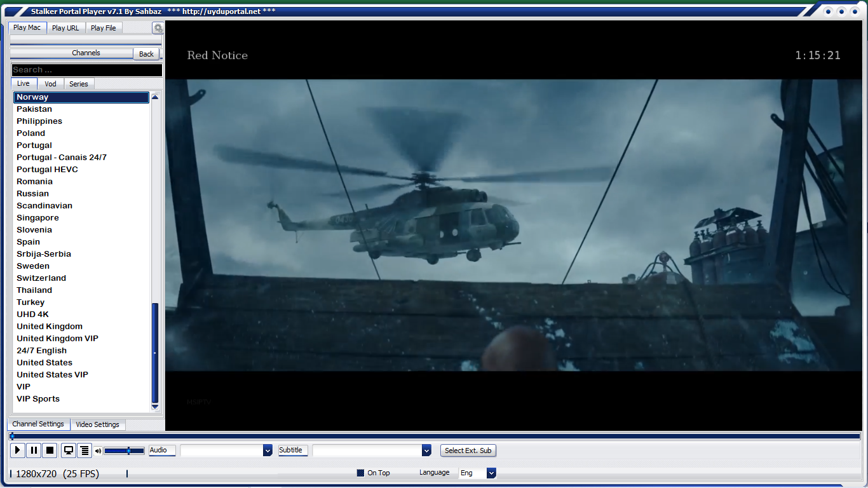Select 24/7 English category
This screenshot has width=868, height=488.
[81, 351]
